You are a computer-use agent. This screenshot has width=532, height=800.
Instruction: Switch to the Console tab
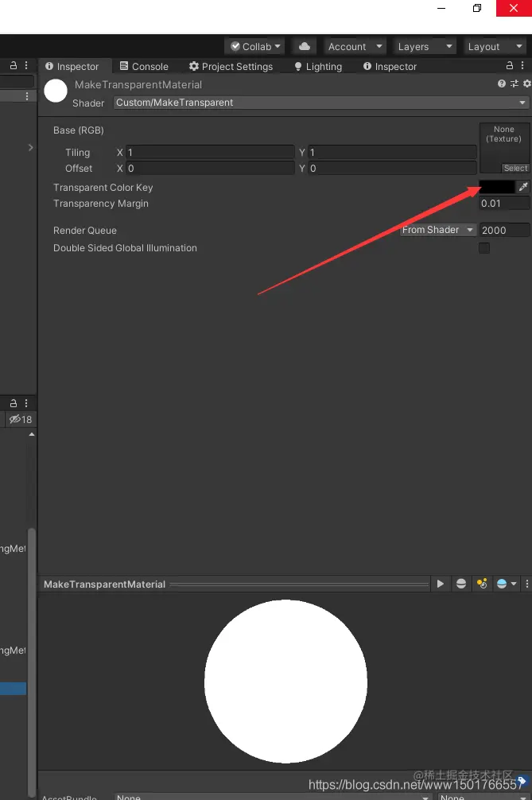144,66
